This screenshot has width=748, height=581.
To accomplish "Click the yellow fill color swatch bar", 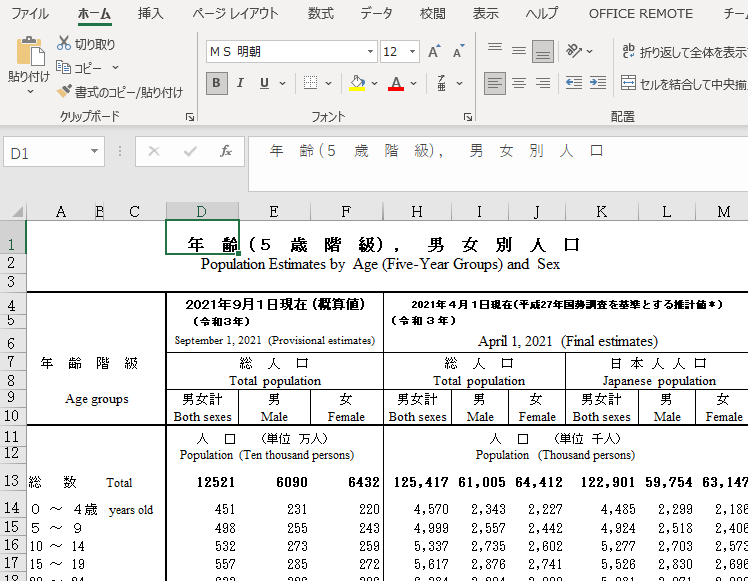I will click(x=357, y=89).
